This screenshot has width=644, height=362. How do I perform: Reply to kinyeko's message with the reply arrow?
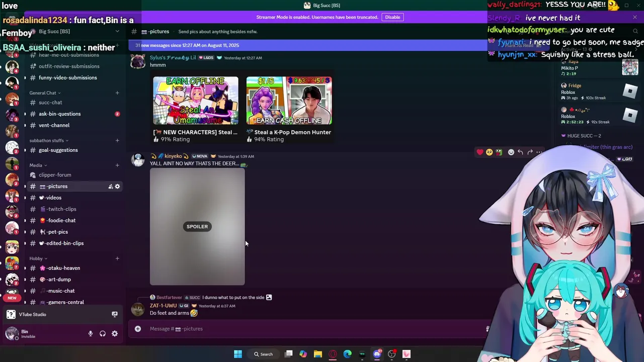click(520, 152)
